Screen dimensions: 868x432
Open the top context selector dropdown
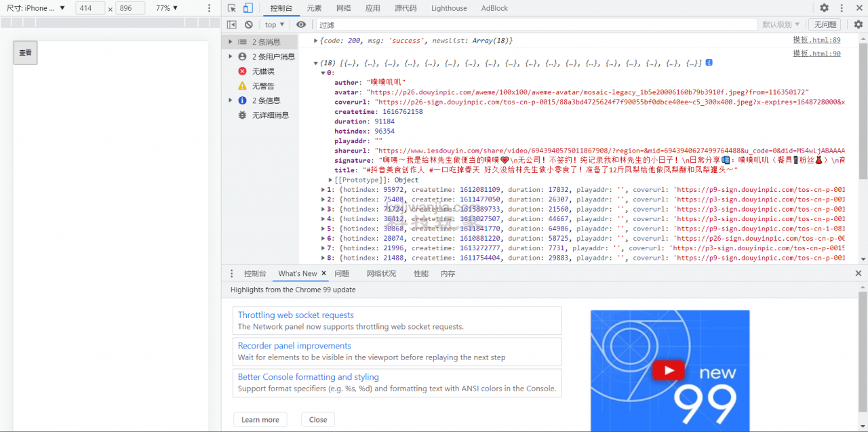(x=275, y=24)
